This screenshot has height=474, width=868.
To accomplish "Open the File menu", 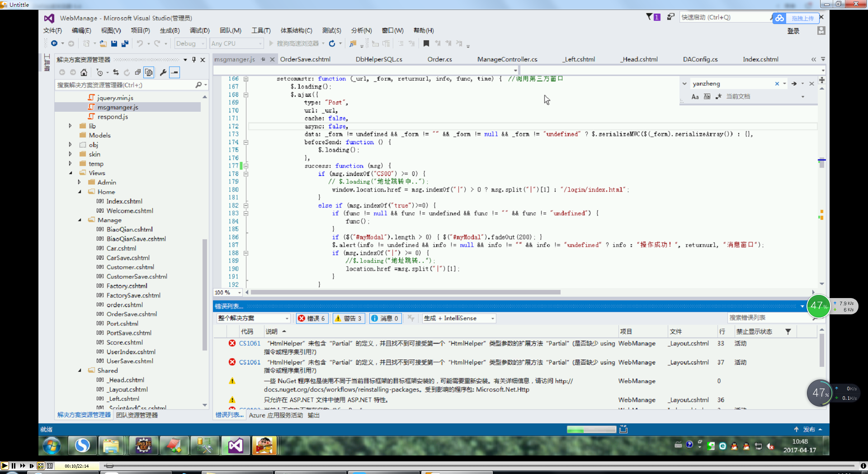I will (52, 31).
